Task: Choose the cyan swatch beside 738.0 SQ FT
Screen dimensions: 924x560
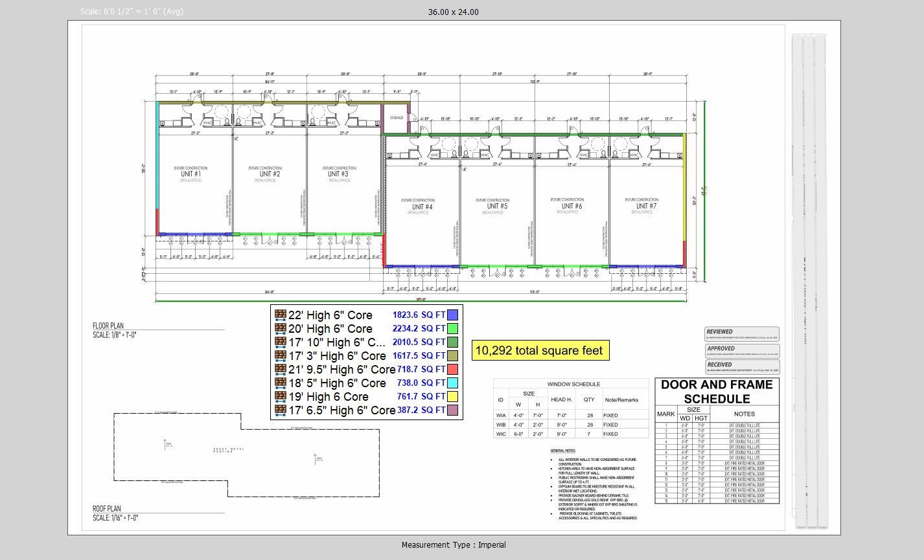Action: coord(453,383)
